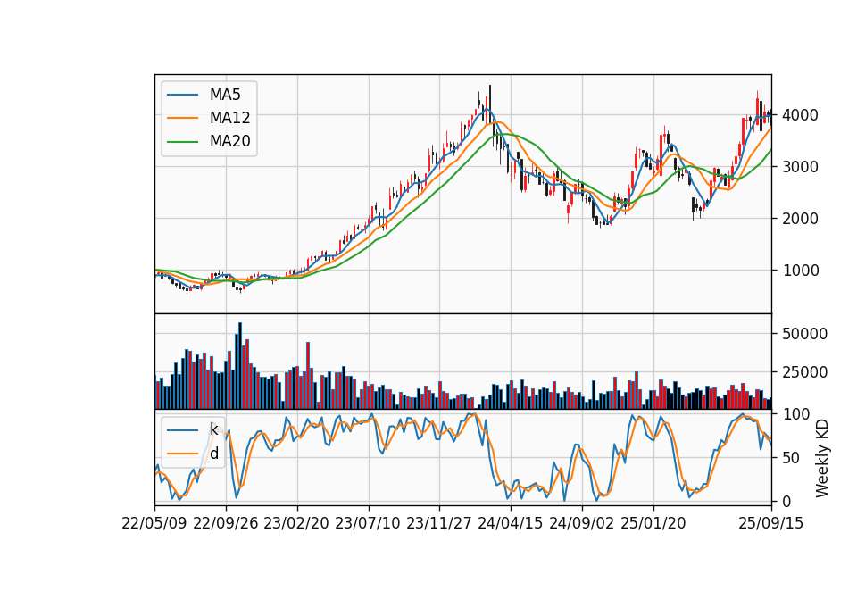Click the tallest volume bar near 22/09/26
The height and width of the screenshot is (616, 857).
(240, 366)
